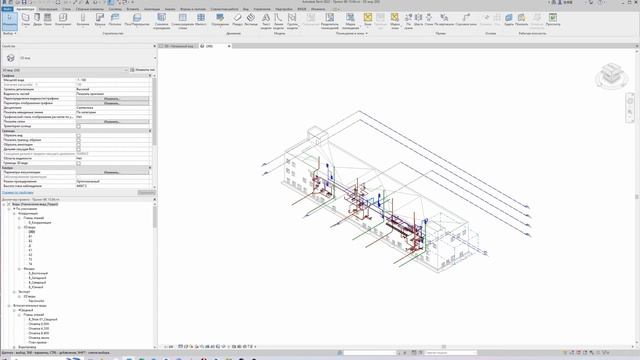This screenshot has width=640, height=360.
Task: Toggle Обрезать аннотации checkbox
Action: click(78, 144)
